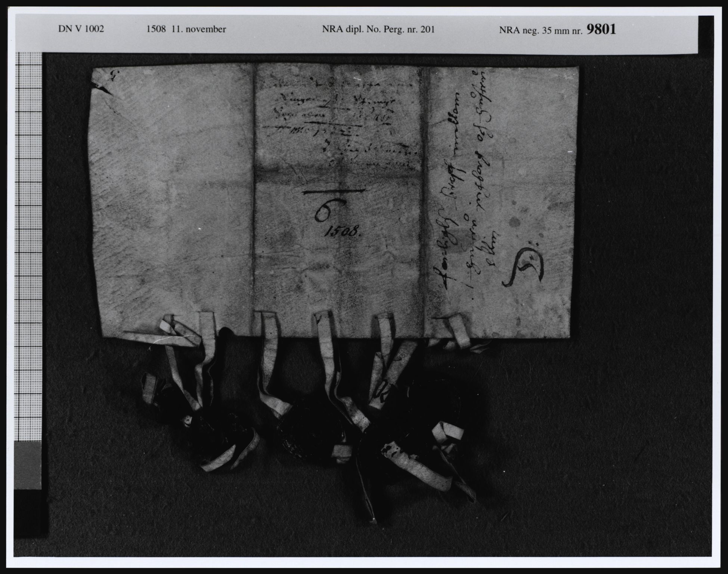Click the "DN V 1002" reference text
Viewport: 728px width, 574px height.
(x=81, y=29)
